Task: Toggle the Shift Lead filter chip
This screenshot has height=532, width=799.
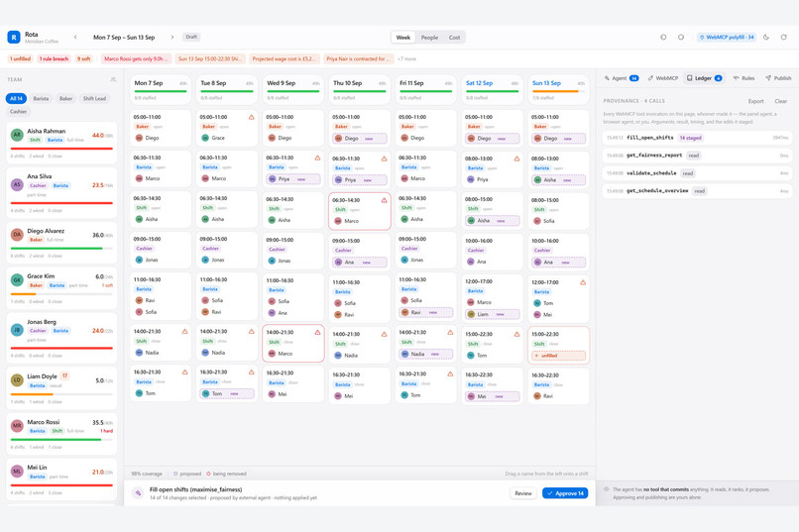Action: pos(94,98)
